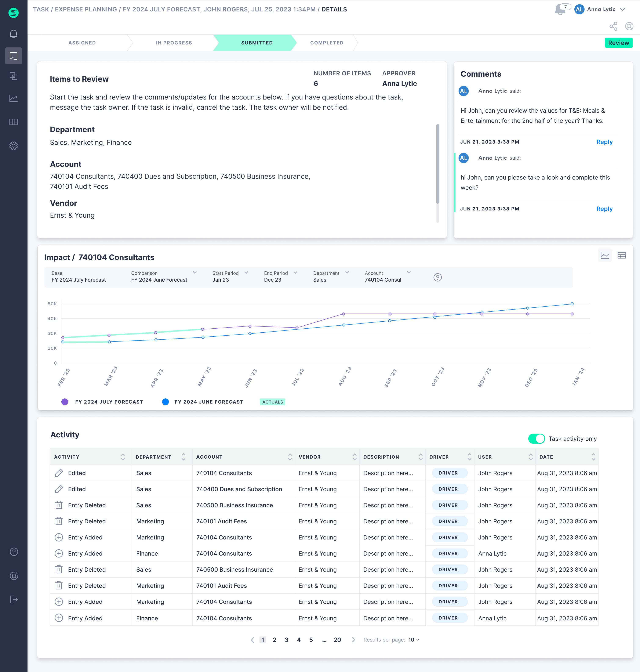This screenshot has width=640, height=672.
Task: Disable the Task activity only toggle
Action: coord(536,439)
